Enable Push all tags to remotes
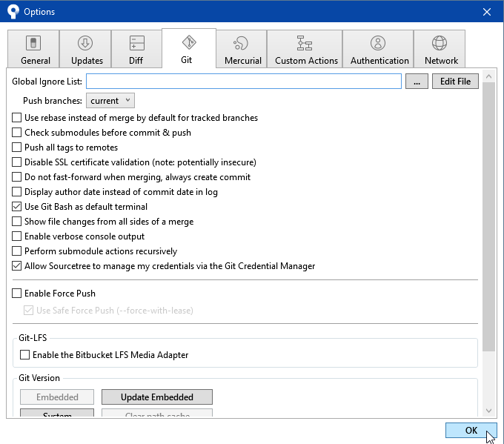 [17, 148]
